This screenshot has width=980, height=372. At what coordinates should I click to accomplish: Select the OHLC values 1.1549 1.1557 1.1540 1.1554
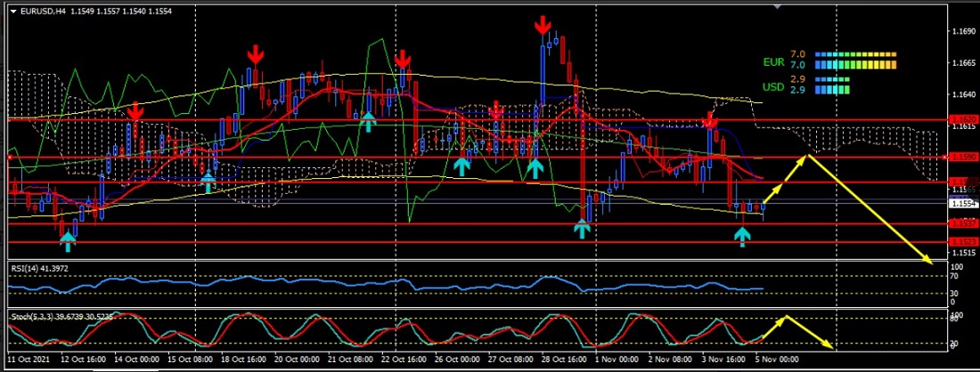coord(120,12)
